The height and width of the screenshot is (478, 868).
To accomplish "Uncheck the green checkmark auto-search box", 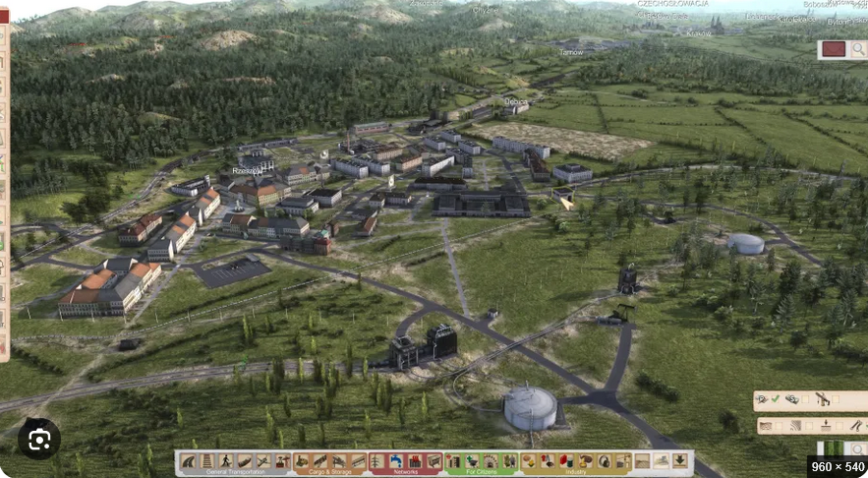I will [x=776, y=398].
